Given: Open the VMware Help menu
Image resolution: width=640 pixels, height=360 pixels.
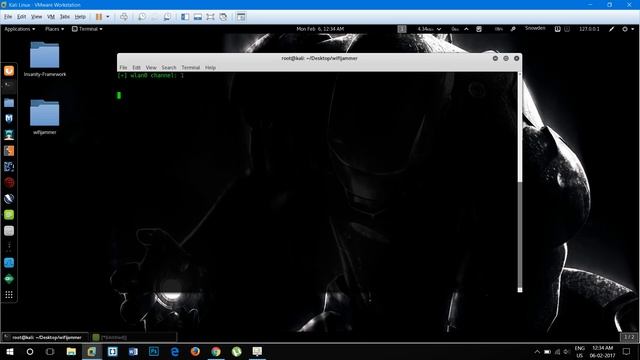Looking at the screenshot, I should coord(80,17).
